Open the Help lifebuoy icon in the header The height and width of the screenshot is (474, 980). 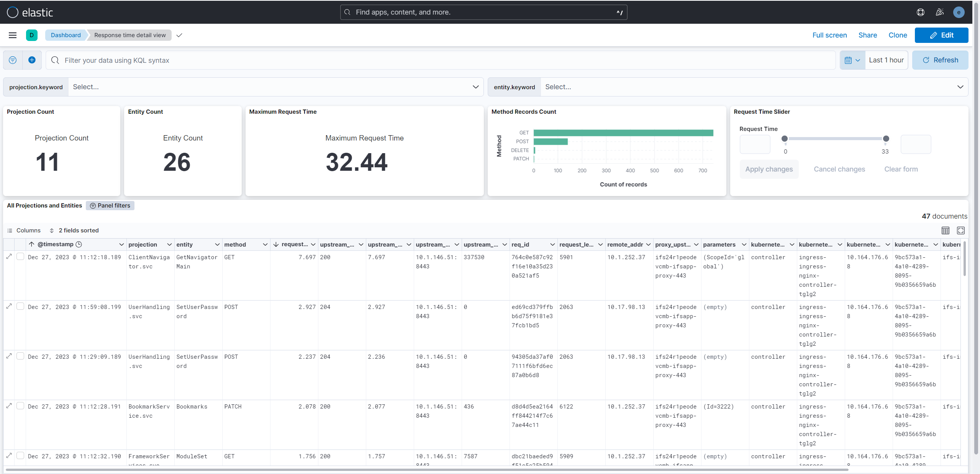pos(921,12)
